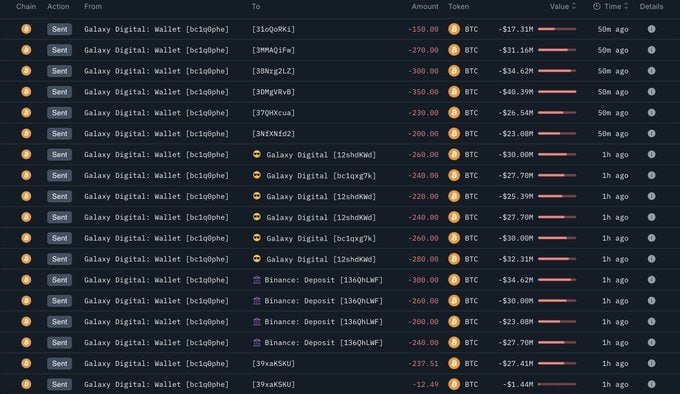Click clock icon beside Time header
680x394 pixels.
[x=597, y=7]
